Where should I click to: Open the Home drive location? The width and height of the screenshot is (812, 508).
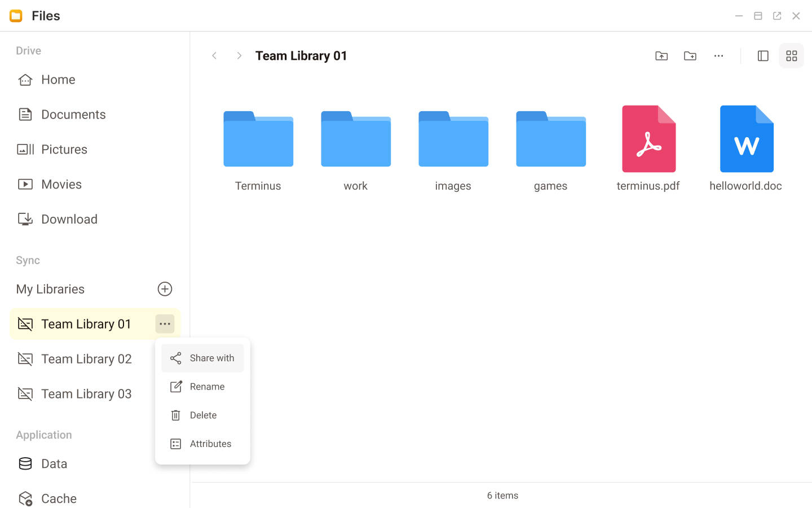coord(95,80)
